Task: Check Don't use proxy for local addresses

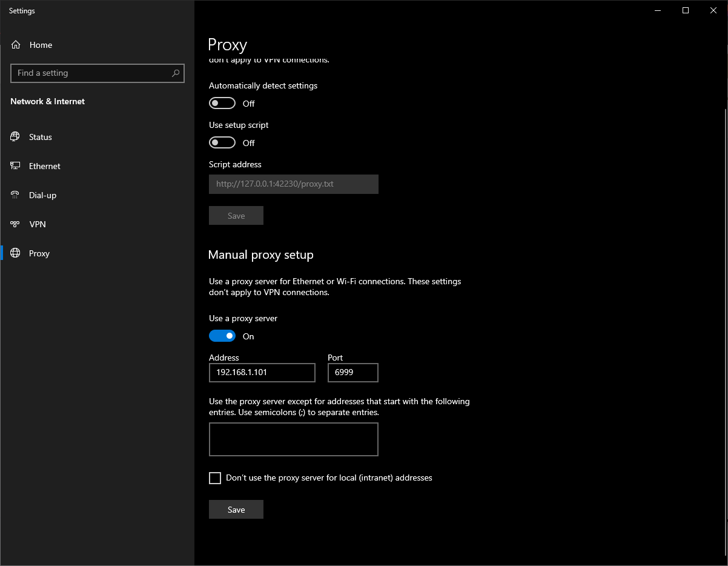Action: pyautogui.click(x=215, y=478)
